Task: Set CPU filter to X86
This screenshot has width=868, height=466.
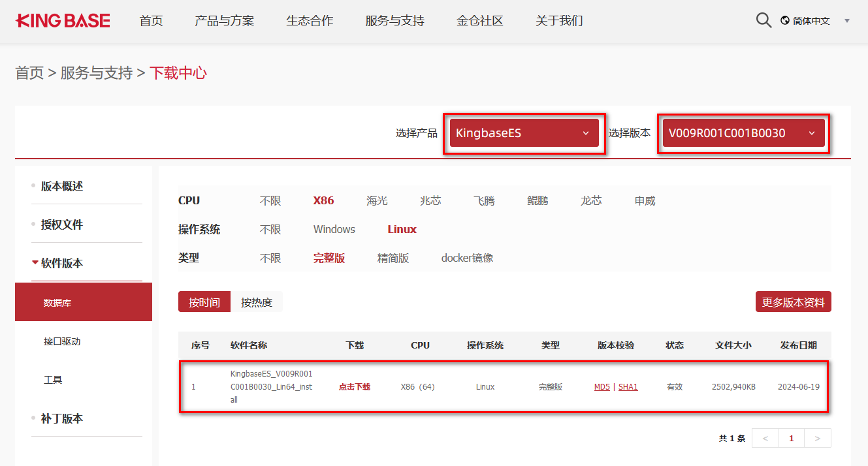Action: tap(323, 200)
